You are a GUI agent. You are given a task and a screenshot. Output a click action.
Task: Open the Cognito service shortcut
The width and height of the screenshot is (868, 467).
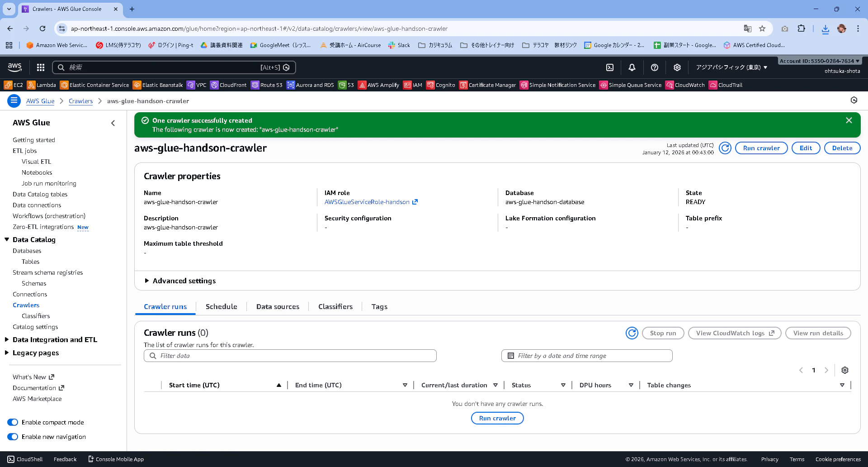(441, 85)
